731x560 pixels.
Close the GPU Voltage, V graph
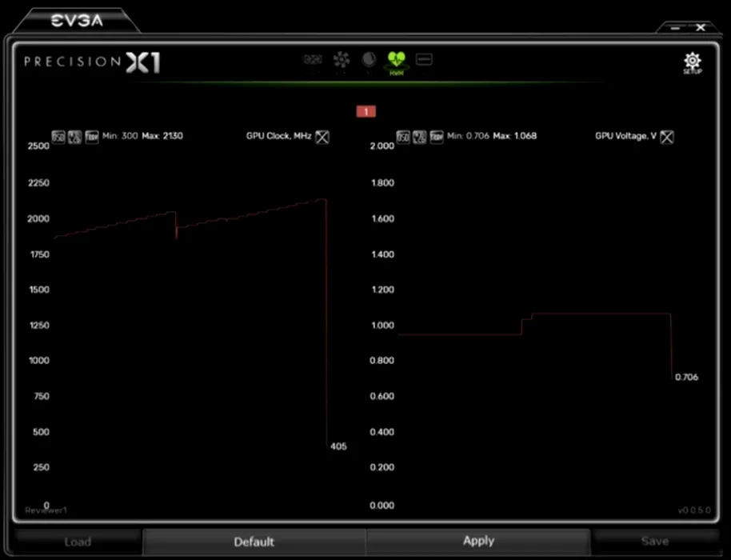tap(666, 137)
